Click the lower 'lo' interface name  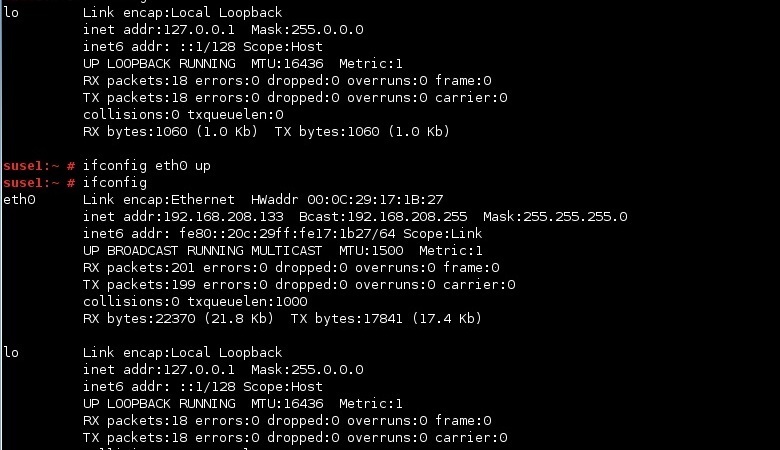coord(11,353)
